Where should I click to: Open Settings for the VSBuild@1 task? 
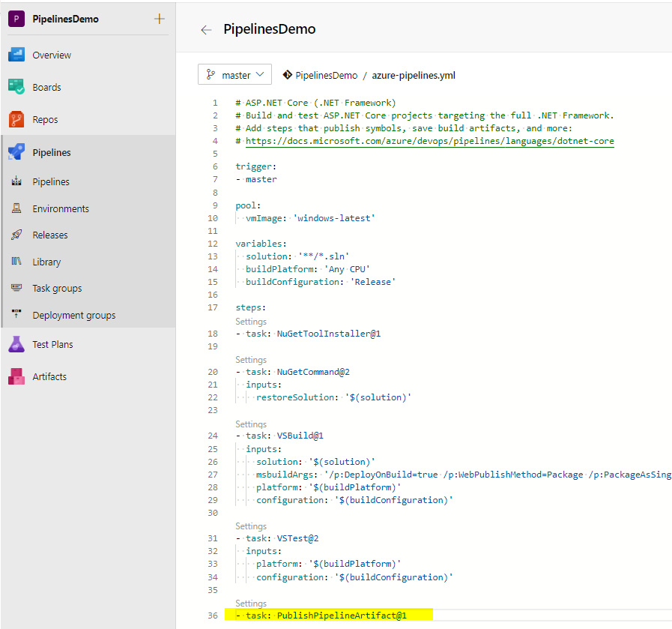click(x=250, y=424)
